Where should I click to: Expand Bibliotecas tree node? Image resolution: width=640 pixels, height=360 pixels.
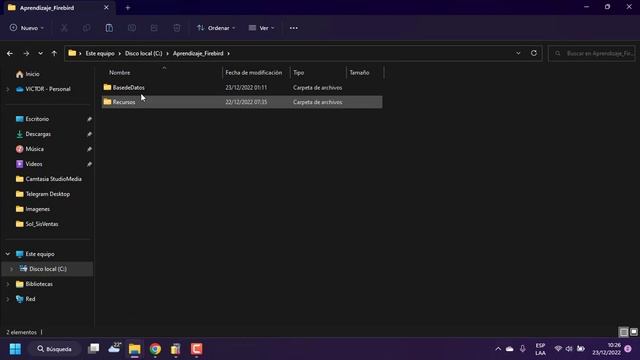pos(8,284)
